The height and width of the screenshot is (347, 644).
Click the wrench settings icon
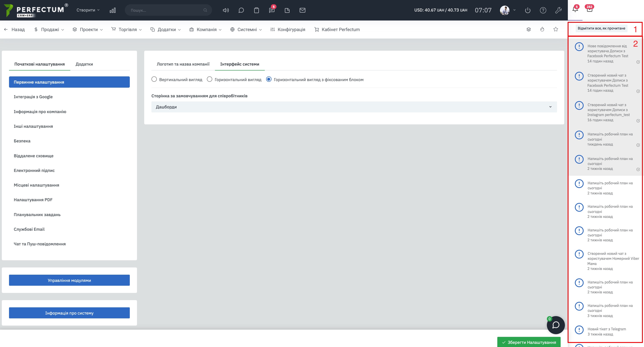point(558,10)
